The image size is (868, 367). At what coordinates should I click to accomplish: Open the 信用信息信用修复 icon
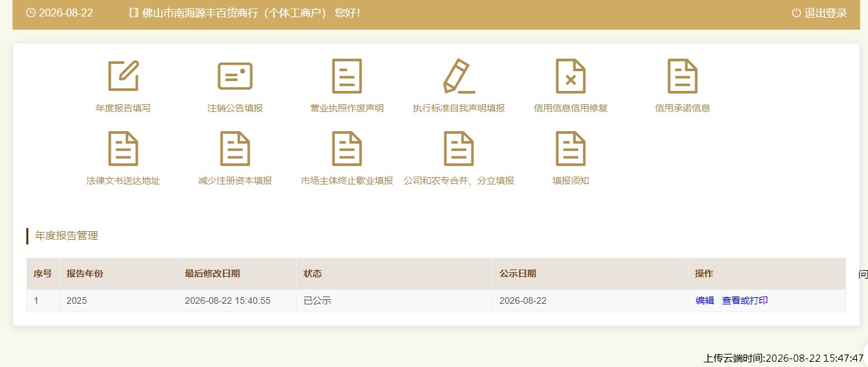(571, 76)
